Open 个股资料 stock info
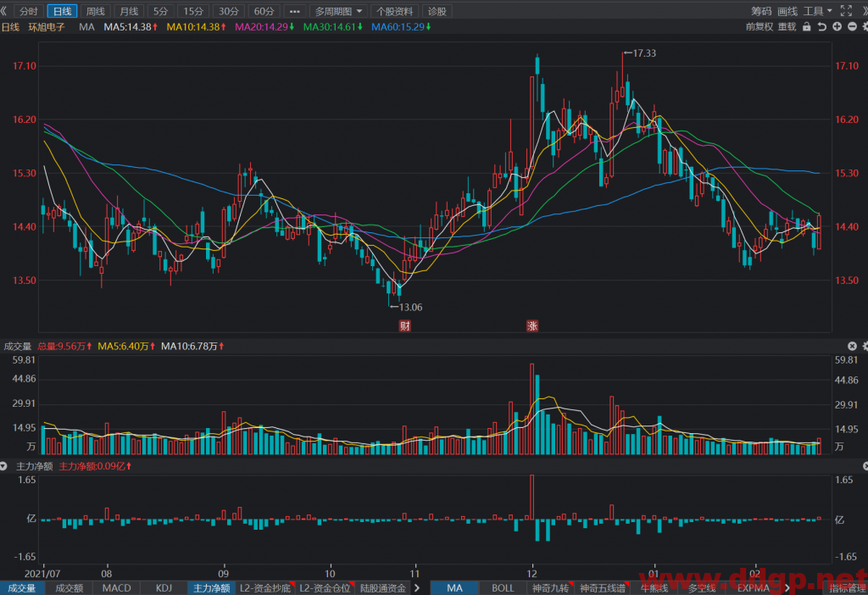Screen dimensions: 868x595 [x=395, y=11]
